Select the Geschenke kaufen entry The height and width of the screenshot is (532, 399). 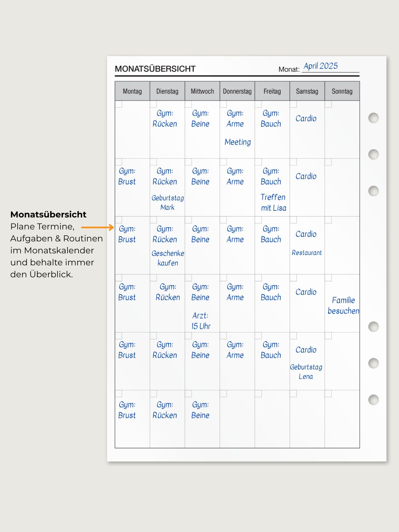[168, 258]
